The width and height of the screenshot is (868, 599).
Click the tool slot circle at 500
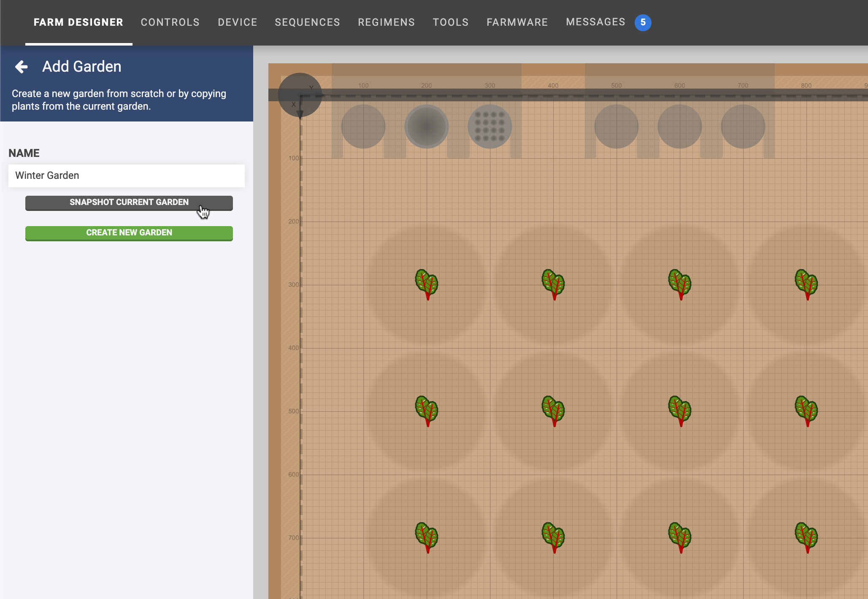616,127
